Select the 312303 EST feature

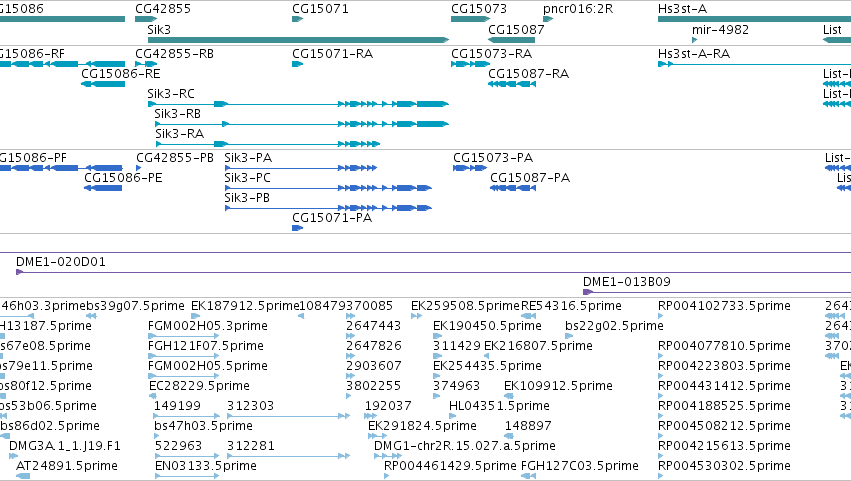click(x=288, y=416)
